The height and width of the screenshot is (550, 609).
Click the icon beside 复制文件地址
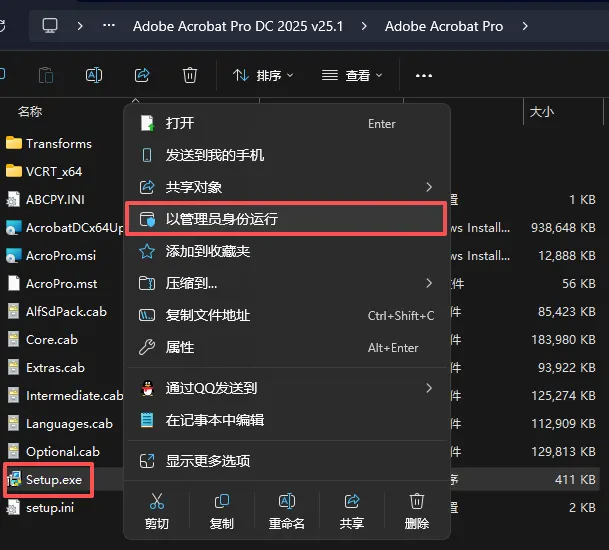click(147, 315)
